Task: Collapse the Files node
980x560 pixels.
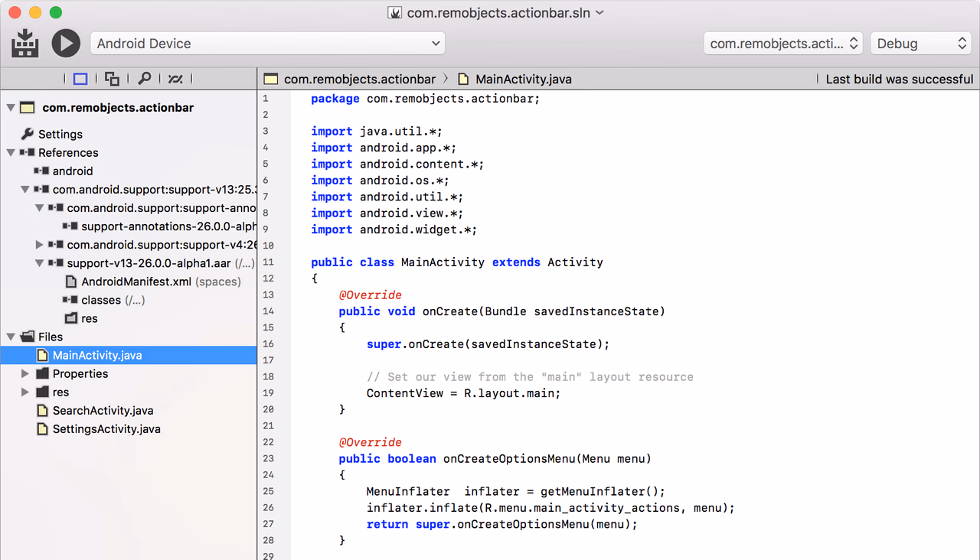Action: pyautogui.click(x=11, y=337)
